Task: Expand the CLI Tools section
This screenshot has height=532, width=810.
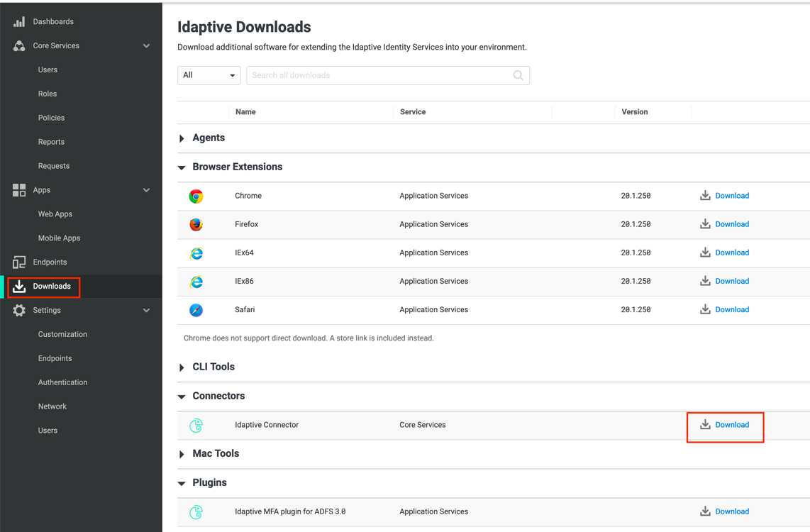Action: (182, 367)
